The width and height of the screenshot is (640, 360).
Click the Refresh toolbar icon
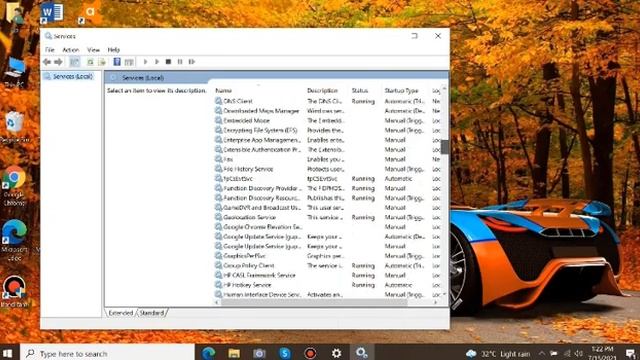coord(90,62)
